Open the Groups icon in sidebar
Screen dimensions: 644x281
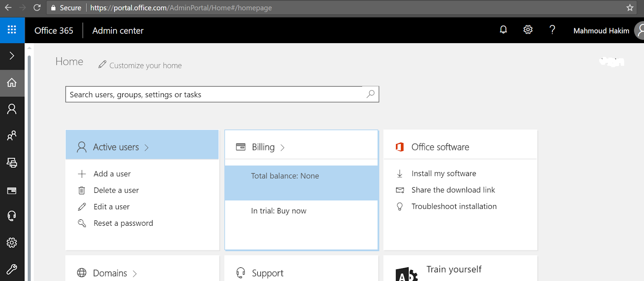tap(12, 135)
